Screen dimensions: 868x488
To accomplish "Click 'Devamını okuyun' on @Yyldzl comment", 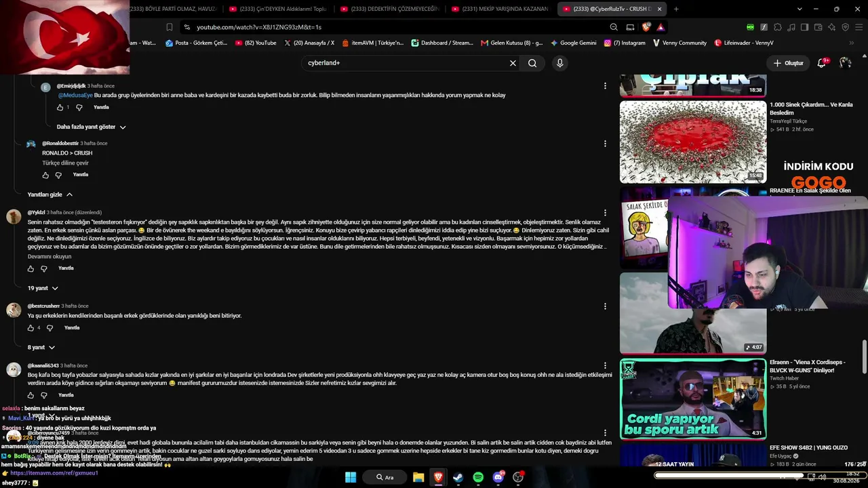I will tap(50, 257).
